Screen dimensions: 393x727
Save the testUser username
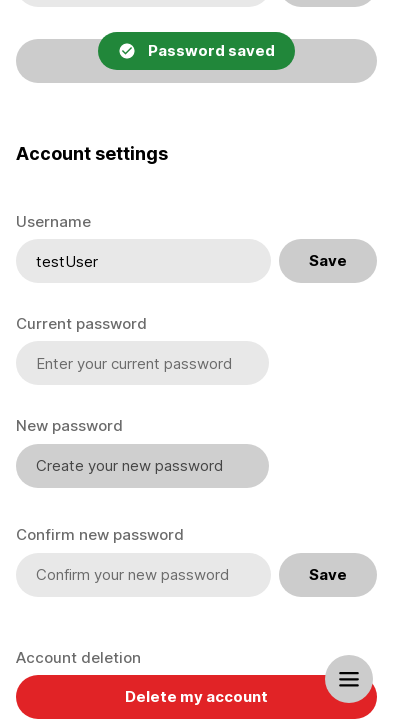pos(328,261)
